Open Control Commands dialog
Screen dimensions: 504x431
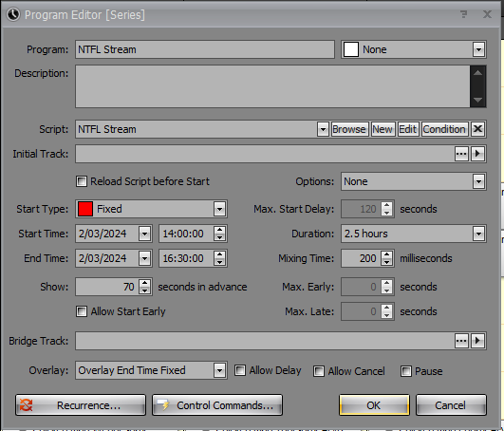click(x=217, y=405)
